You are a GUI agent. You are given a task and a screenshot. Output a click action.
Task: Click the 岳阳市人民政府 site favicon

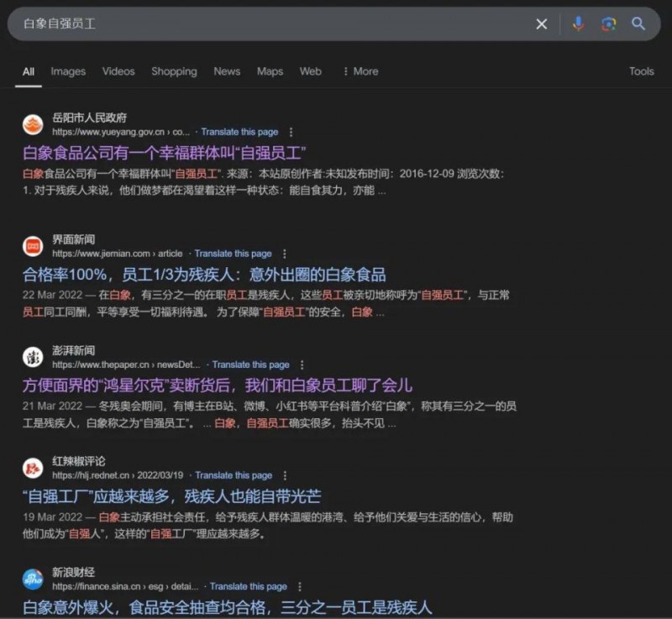(x=32, y=123)
